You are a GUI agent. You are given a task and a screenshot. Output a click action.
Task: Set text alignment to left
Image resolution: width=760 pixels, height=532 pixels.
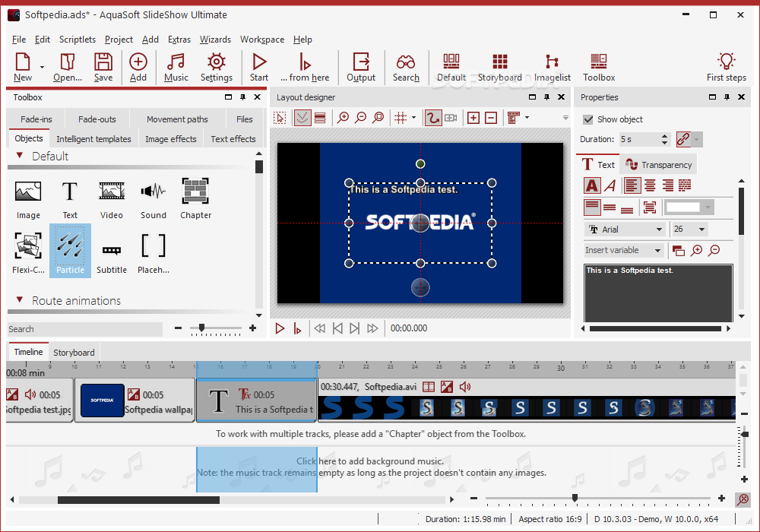pos(632,185)
